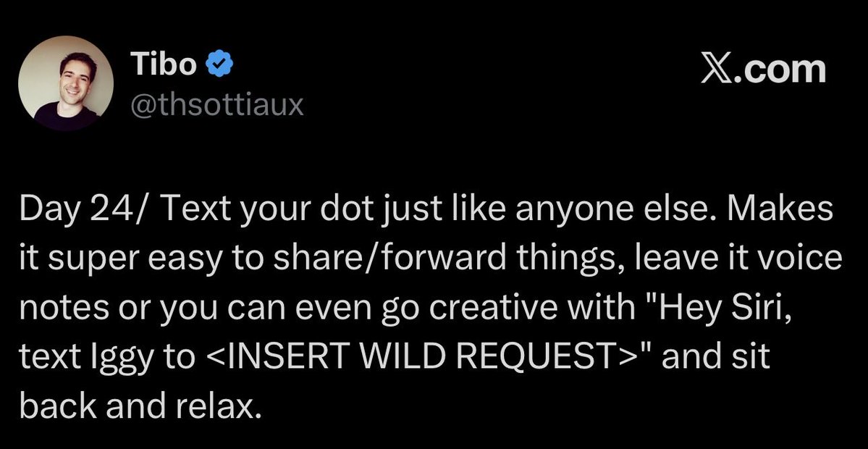Click the blue verified checkmark badge
868x449 pixels.
(x=219, y=64)
